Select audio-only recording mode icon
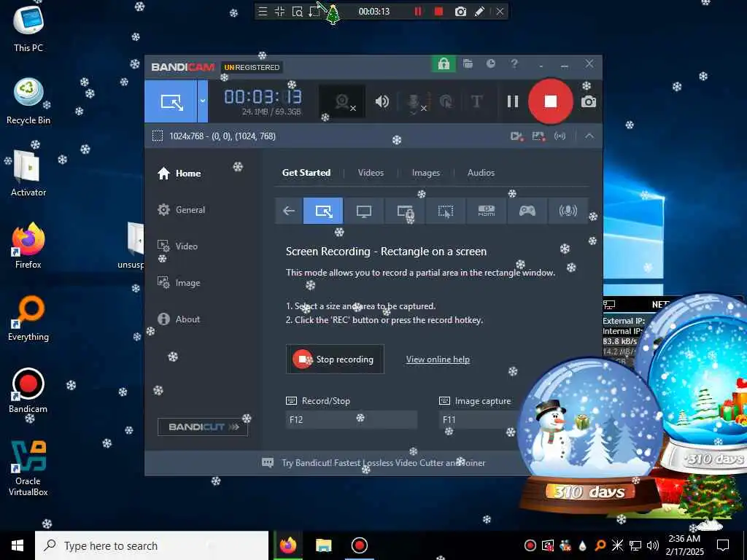747x560 pixels. (568, 211)
